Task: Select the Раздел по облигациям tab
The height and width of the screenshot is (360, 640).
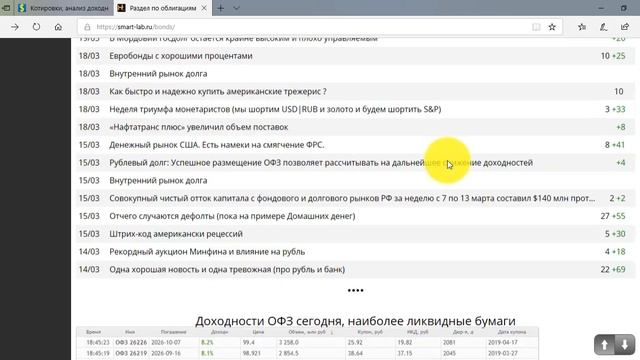Action: [x=162, y=8]
